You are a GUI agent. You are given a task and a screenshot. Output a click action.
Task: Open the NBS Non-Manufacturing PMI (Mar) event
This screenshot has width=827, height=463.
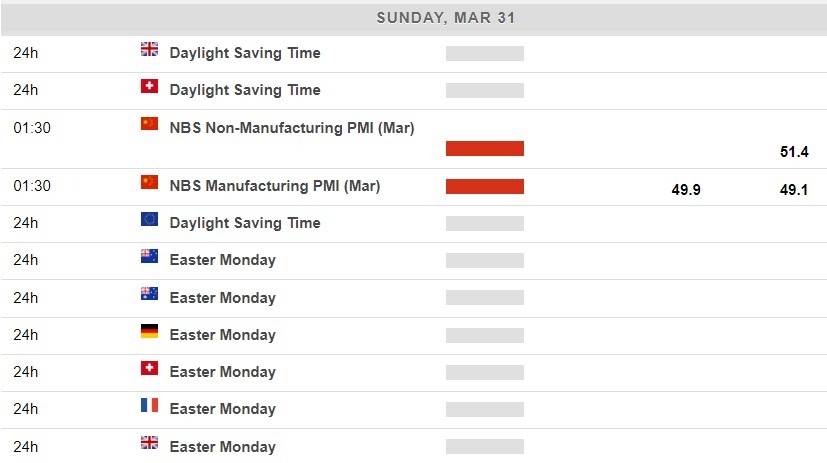coord(291,128)
